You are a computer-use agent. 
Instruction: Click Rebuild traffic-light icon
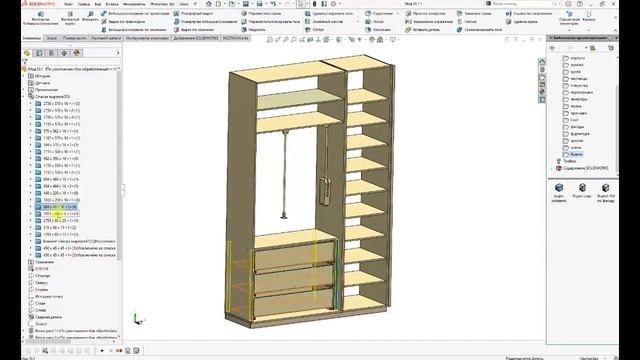(x=314, y=4)
